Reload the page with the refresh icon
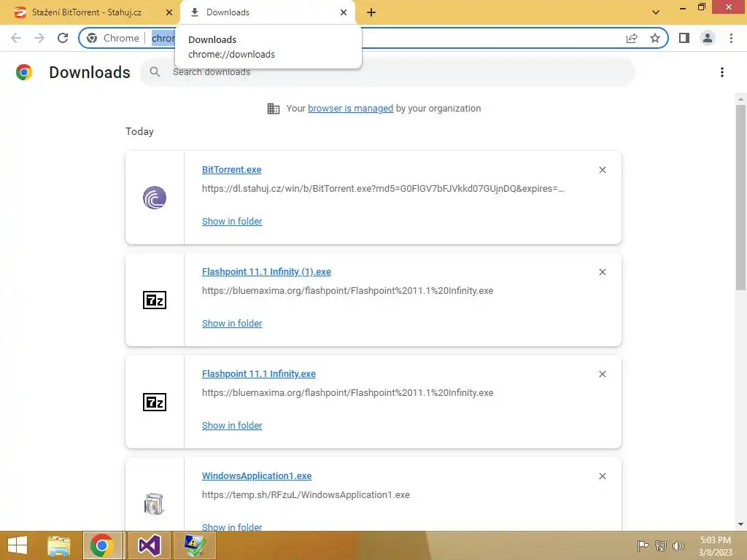The image size is (747, 560). point(63,38)
